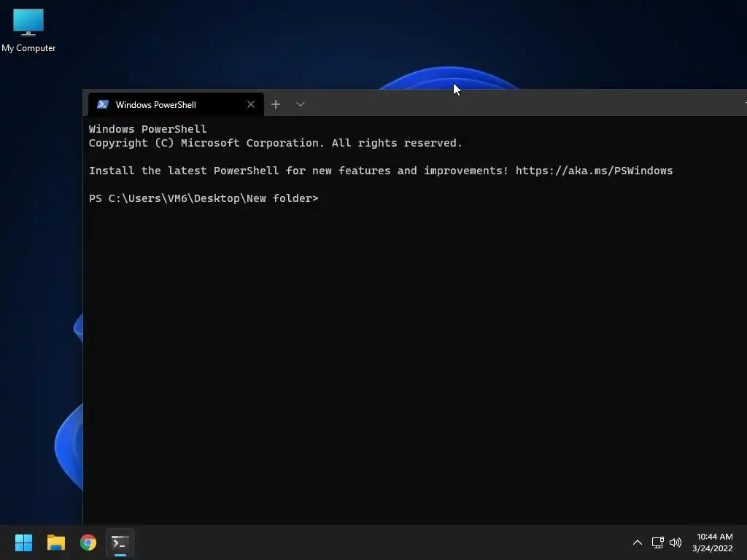The image size is (747, 560).
Task: Open the https://aka.ms/PSWindows link
Action: click(x=594, y=171)
